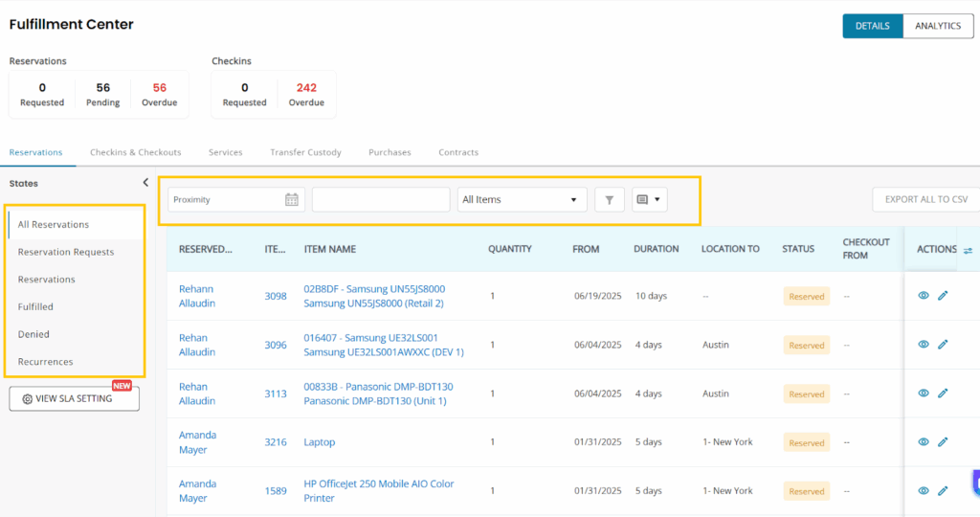Viewport: 980px width, 517px height.
Task: Open the Transfer Custody tab
Action: click(x=305, y=152)
